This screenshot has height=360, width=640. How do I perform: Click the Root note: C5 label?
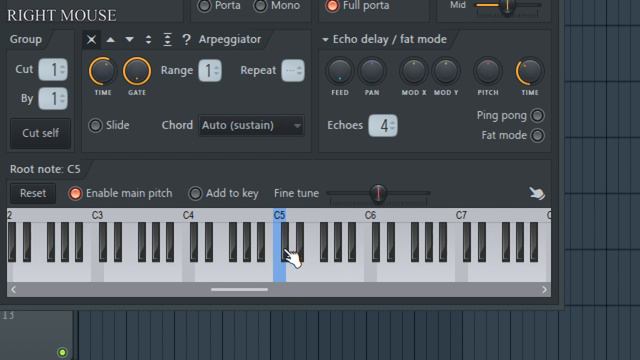(x=45, y=169)
